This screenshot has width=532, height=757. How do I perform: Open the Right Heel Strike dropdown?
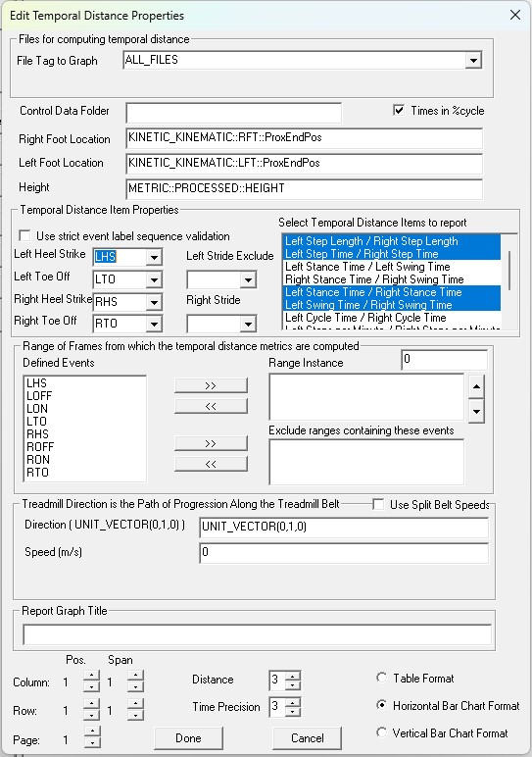(x=154, y=302)
